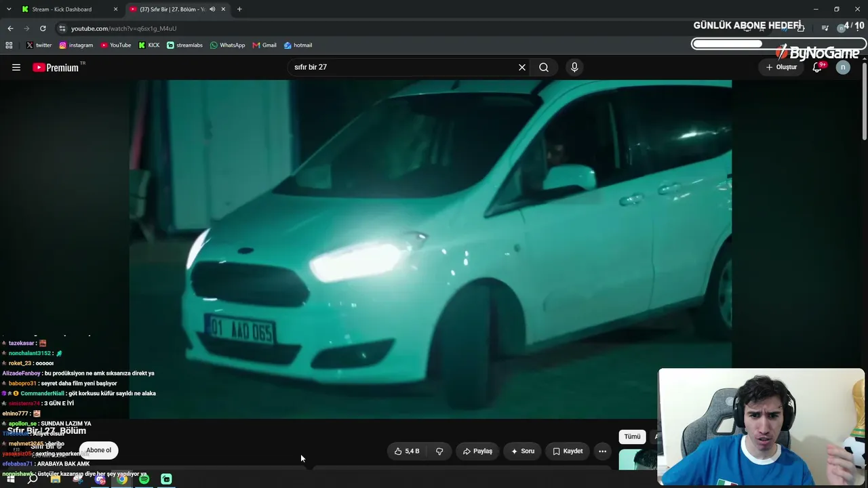Open the twitter bookmark
This screenshot has height=488, width=868.
(x=39, y=45)
